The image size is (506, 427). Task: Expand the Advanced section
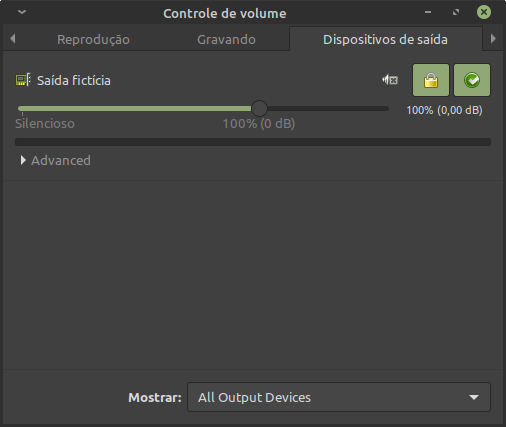56,161
